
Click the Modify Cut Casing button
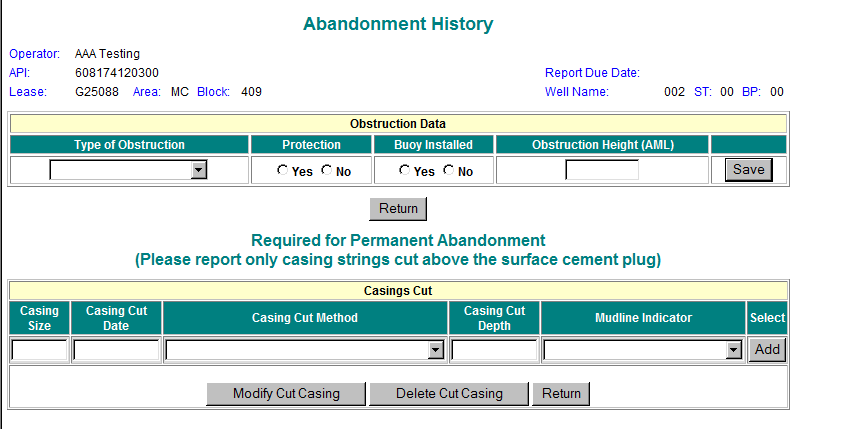[x=286, y=393]
